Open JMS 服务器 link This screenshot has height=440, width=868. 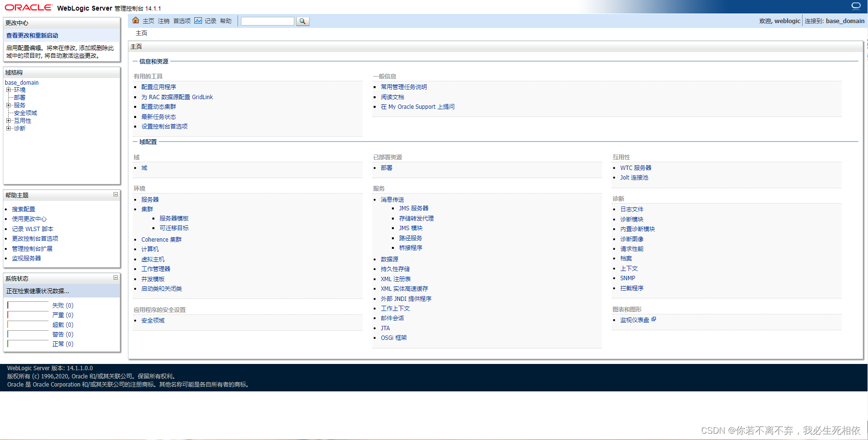tap(414, 208)
